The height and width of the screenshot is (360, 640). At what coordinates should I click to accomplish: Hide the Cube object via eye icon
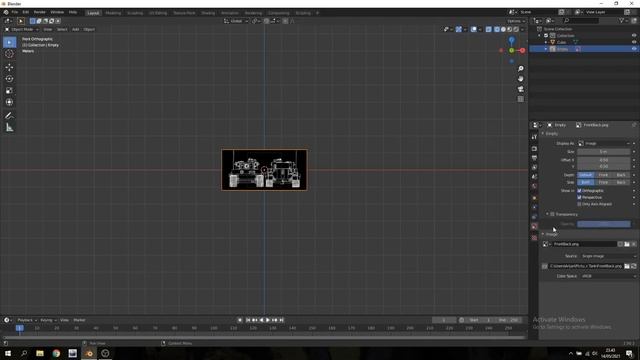pyautogui.click(x=634, y=42)
